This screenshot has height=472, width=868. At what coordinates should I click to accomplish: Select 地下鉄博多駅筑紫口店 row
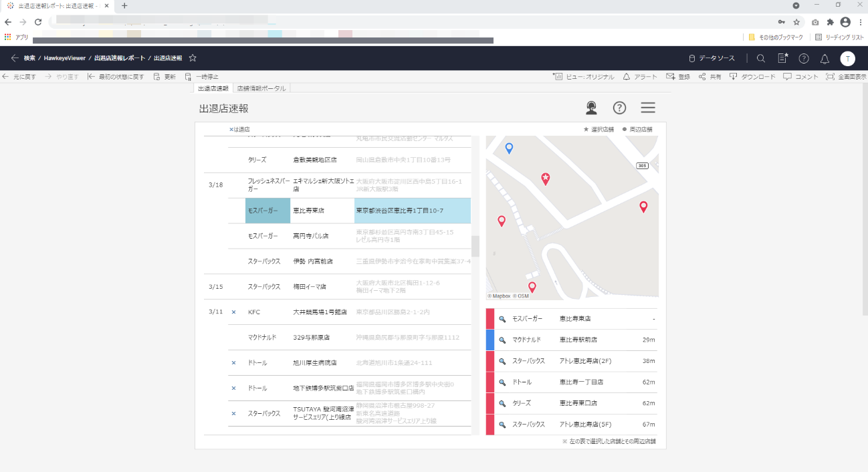coord(324,388)
